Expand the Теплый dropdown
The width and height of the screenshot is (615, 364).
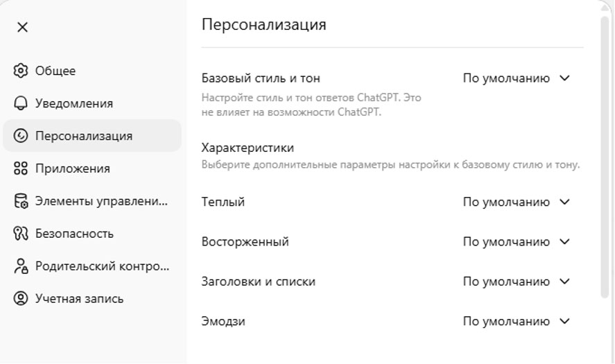516,202
